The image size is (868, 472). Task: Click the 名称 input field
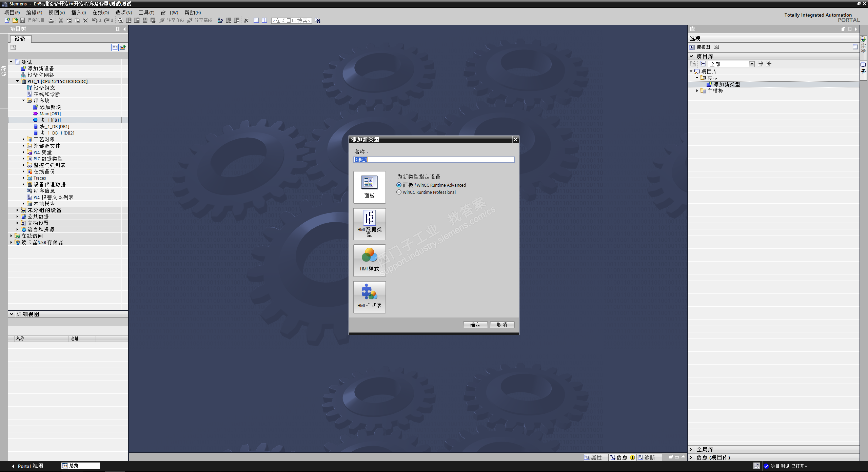click(434, 160)
